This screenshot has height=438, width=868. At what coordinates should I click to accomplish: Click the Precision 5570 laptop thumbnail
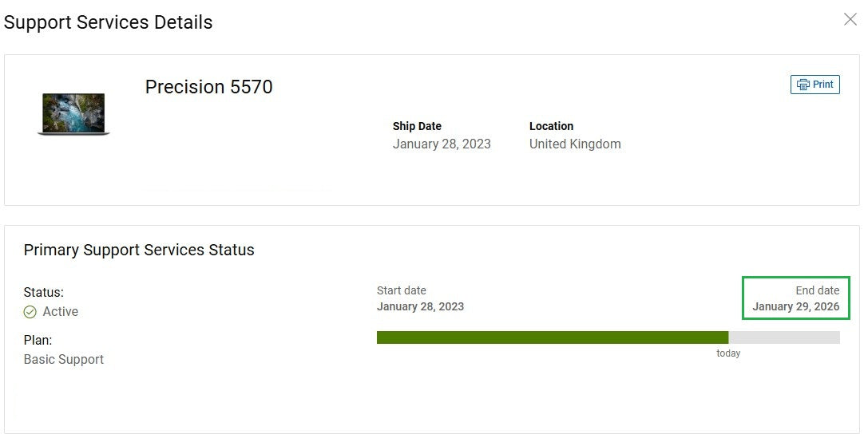73,114
